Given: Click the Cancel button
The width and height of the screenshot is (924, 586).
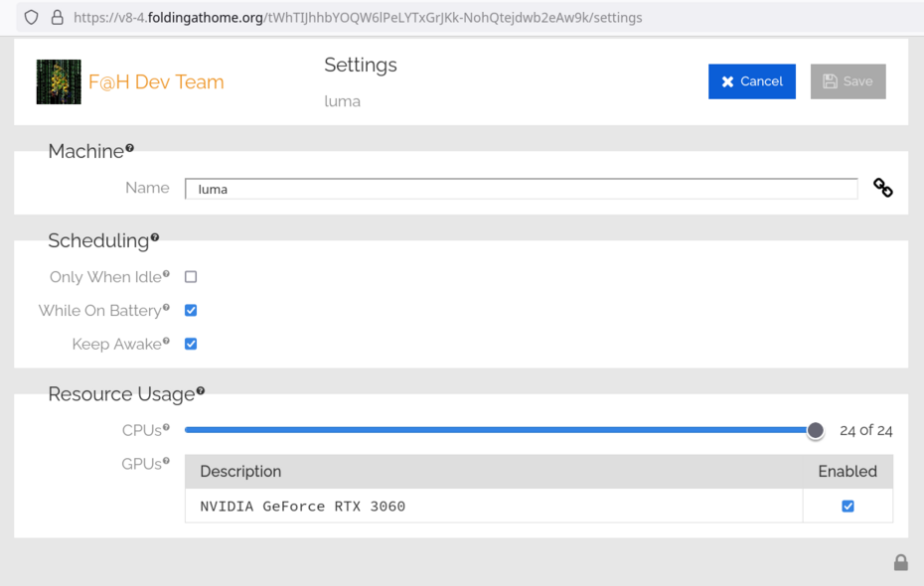Looking at the screenshot, I should 752,81.
